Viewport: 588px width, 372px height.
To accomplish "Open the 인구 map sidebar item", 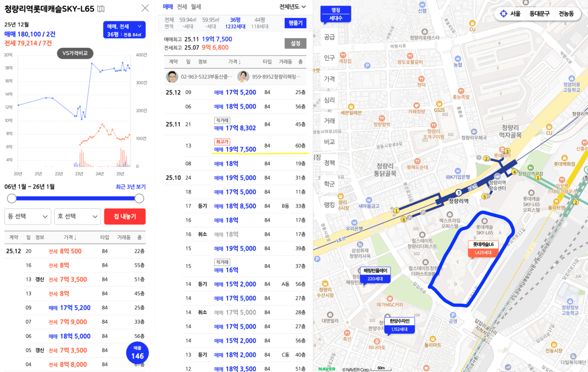I will tap(329, 58).
